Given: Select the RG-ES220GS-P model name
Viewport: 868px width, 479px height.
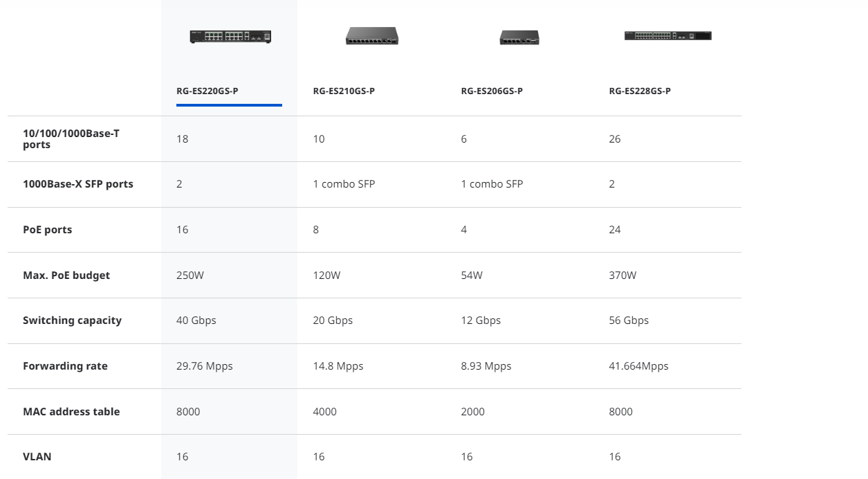Looking at the screenshot, I should coord(207,91).
